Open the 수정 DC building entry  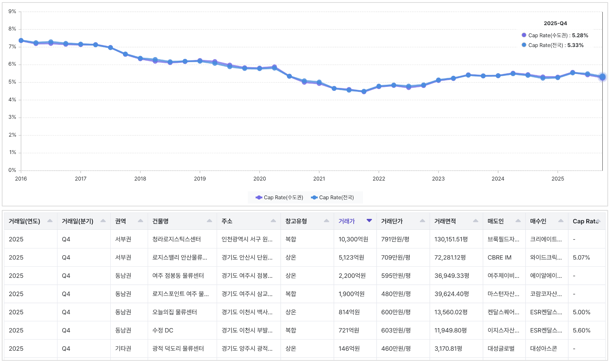[163, 330]
